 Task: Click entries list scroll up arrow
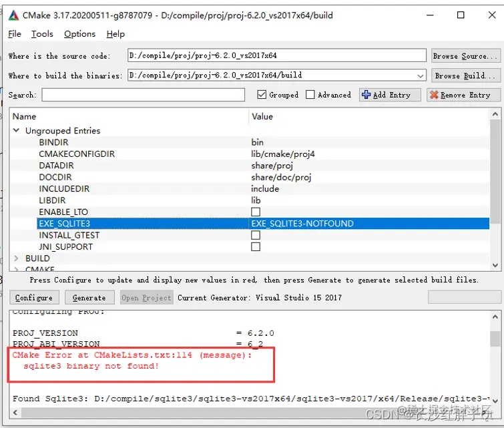(x=495, y=114)
